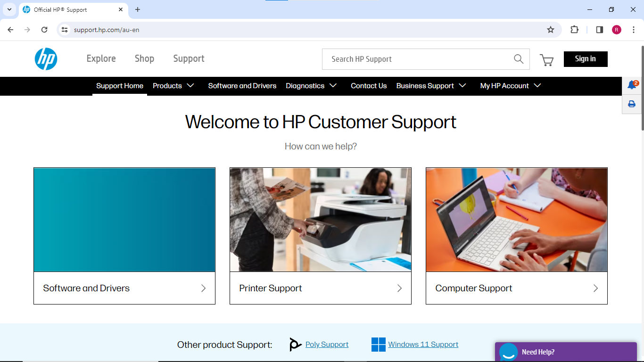Expand the Products dropdown menu
This screenshot has height=362, width=644.
[173, 86]
